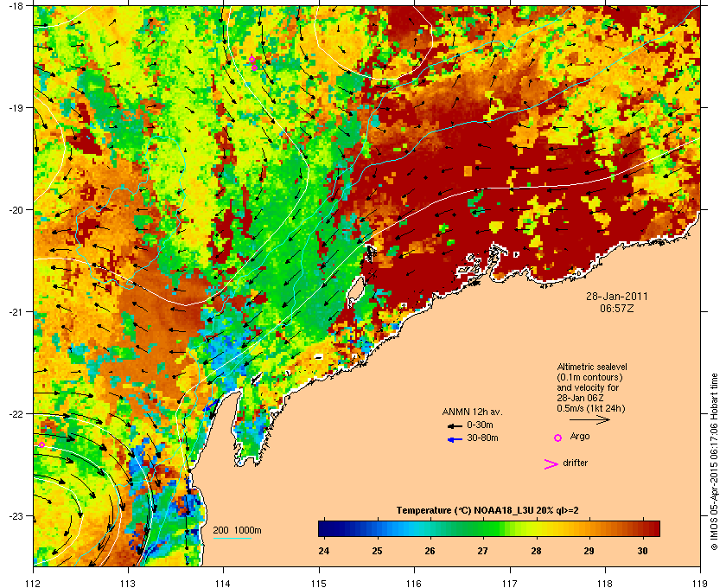Viewport: 726px width, 588px height.
Task: Click the peninsula tip near 114.1, -21.8
Action: click(x=240, y=392)
